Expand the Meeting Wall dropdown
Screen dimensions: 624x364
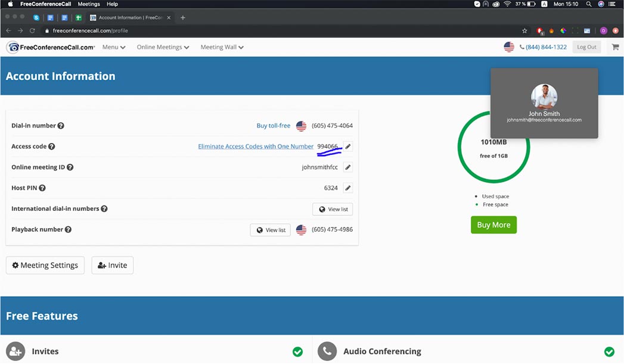click(x=222, y=47)
